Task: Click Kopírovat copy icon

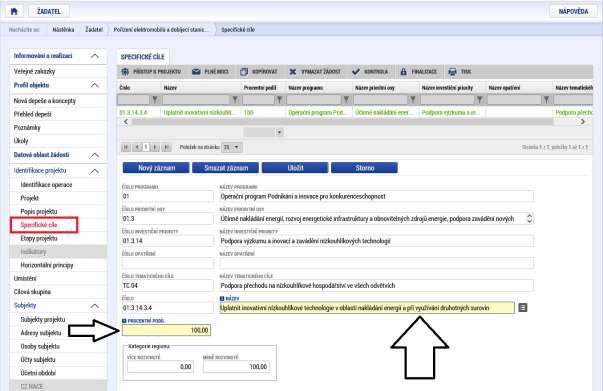Action: click(244, 72)
